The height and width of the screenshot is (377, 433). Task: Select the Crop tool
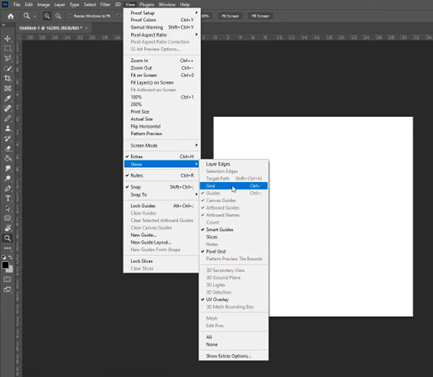point(7,79)
